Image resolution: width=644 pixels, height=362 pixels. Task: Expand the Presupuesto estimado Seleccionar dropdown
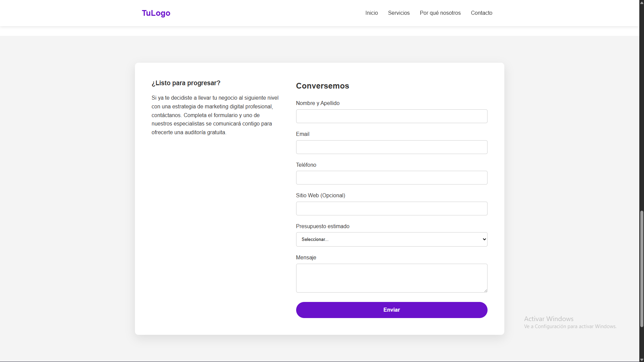pyautogui.click(x=391, y=240)
